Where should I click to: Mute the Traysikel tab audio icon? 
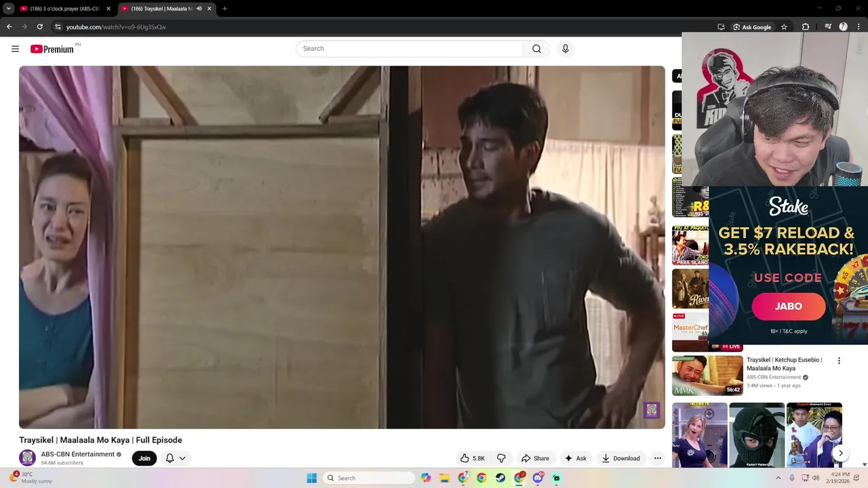pyautogui.click(x=199, y=9)
